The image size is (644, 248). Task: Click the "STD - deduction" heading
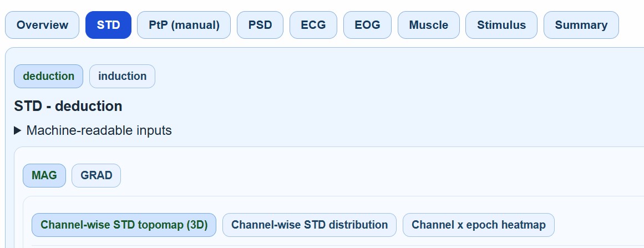tap(68, 106)
